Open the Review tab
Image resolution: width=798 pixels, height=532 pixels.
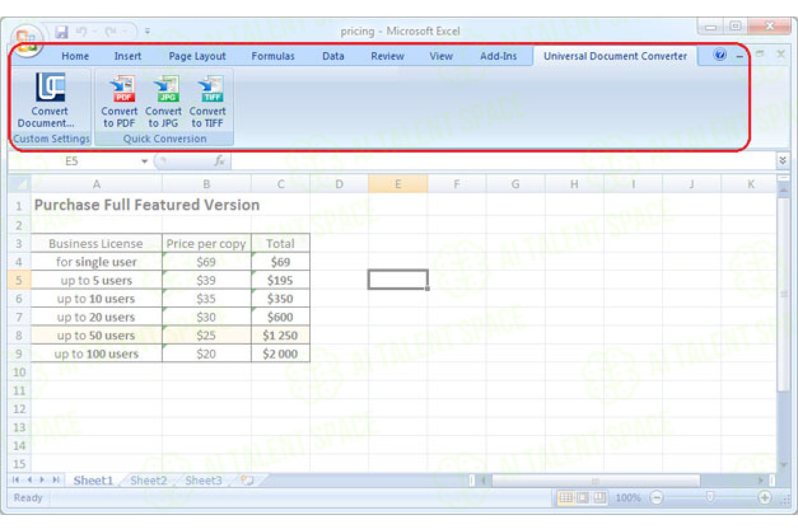click(387, 56)
